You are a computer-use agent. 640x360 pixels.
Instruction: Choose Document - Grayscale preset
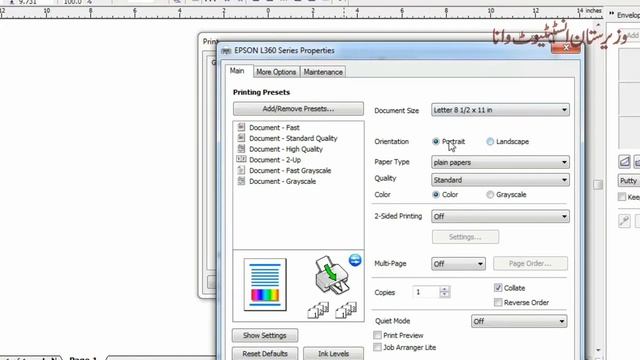[282, 181]
